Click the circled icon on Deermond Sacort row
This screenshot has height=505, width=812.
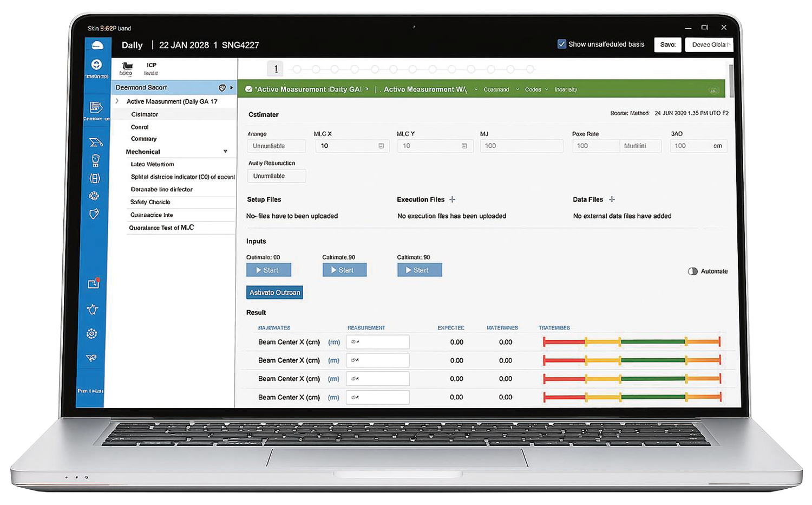(x=222, y=88)
